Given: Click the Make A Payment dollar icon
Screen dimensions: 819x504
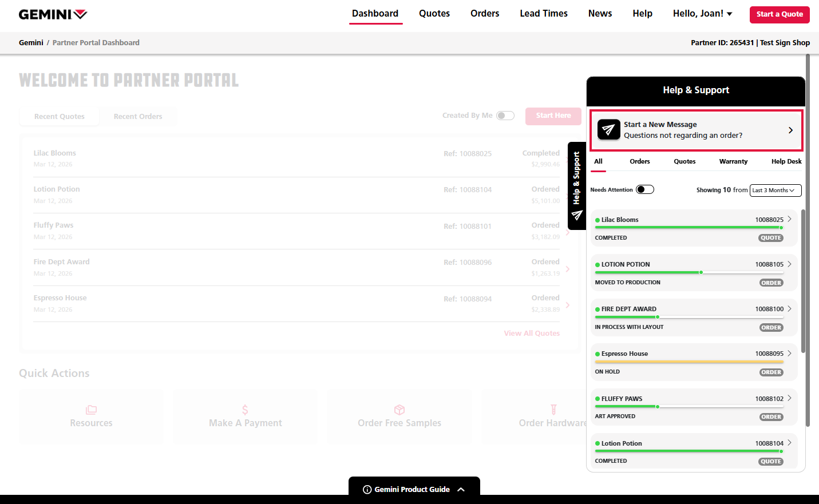Looking at the screenshot, I should click(x=245, y=410).
